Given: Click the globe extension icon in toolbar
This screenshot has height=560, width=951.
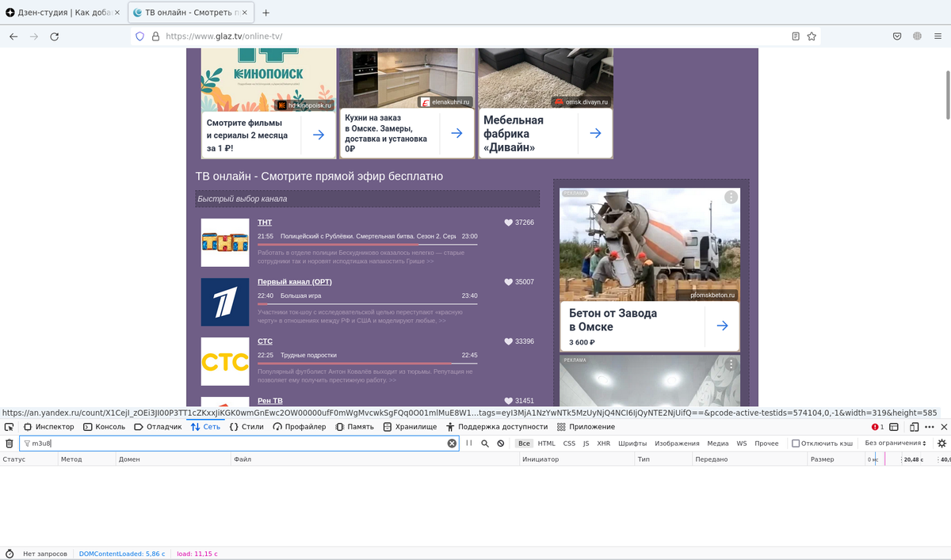Looking at the screenshot, I should click(x=917, y=36).
